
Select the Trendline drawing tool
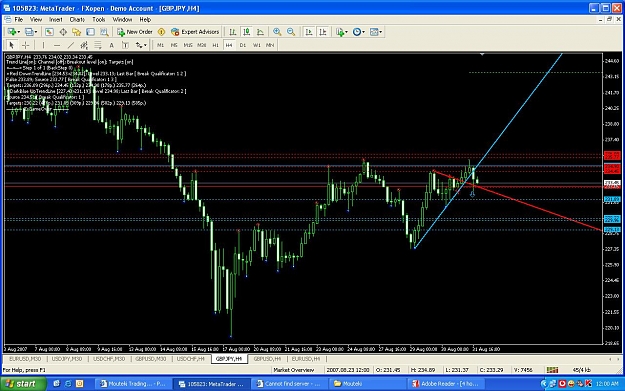[x=71, y=45]
